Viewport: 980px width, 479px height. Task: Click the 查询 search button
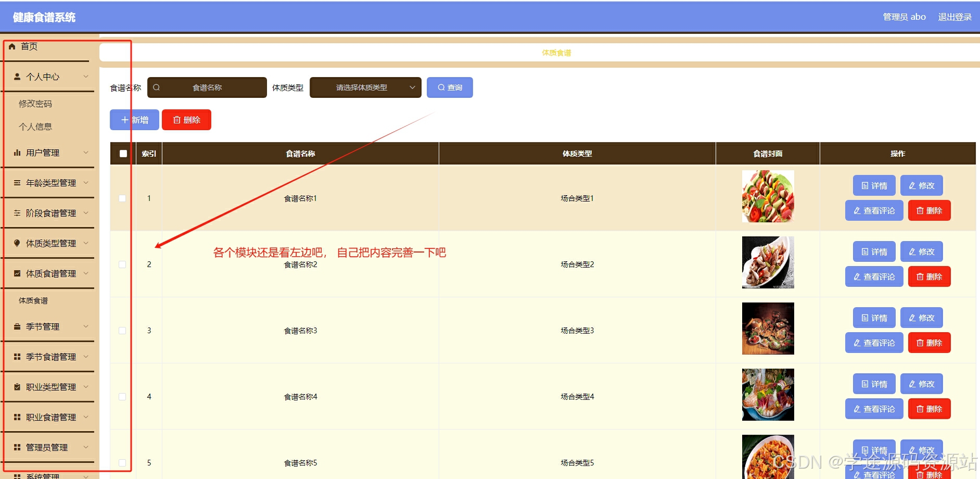450,87
